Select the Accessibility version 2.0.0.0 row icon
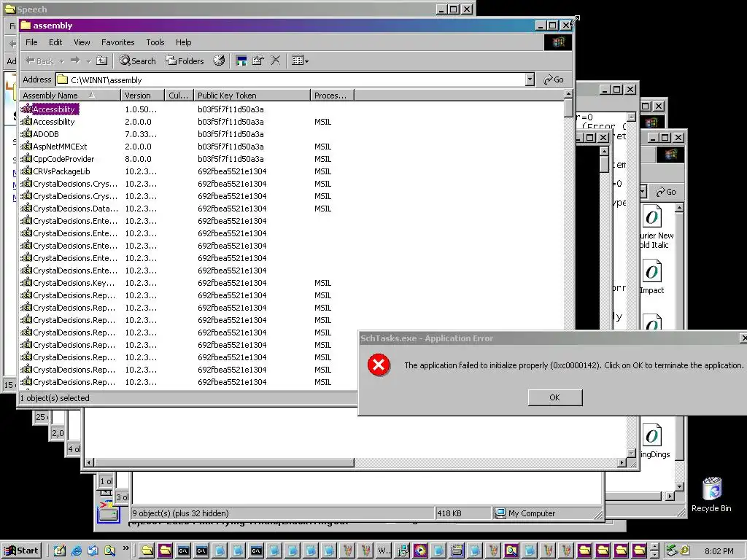Viewport: 747px width, 560px height. [27, 122]
